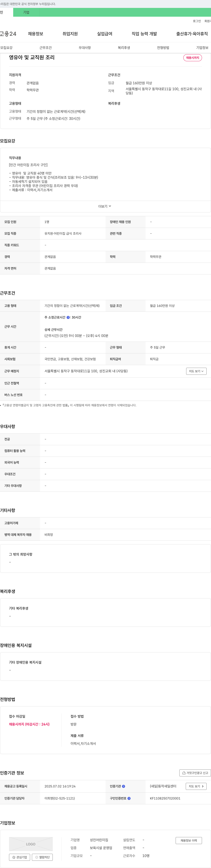The height and width of the screenshot is (868, 211).
Task: Add company via 관심기업 star button
Action: 20,857
